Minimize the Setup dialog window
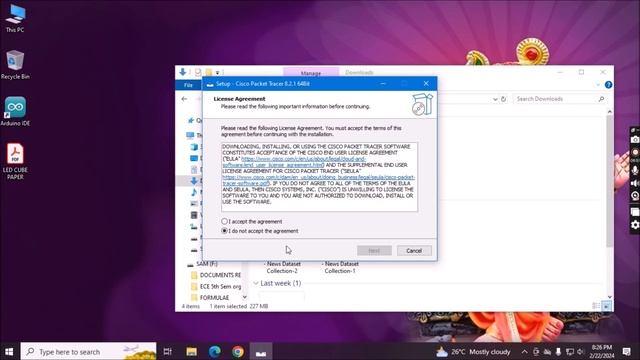The height and width of the screenshot is (360, 640). point(383,84)
